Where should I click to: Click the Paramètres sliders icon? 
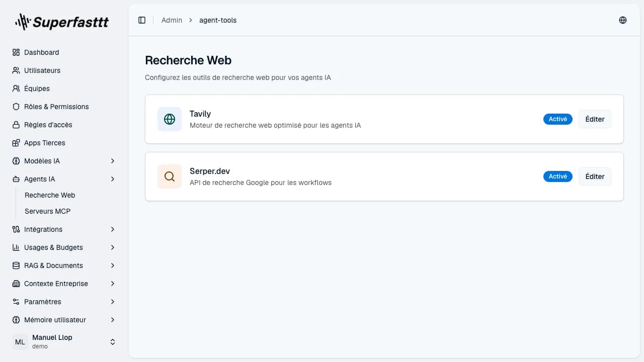pos(16,302)
